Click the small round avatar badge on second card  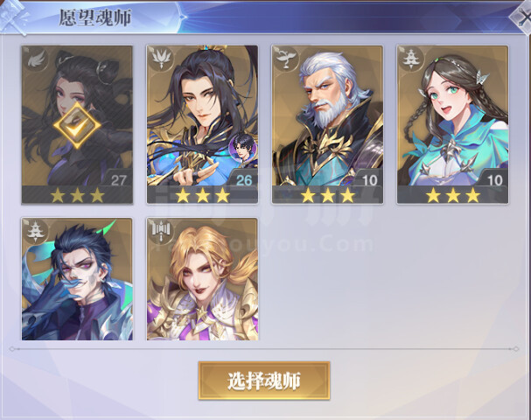242,148
